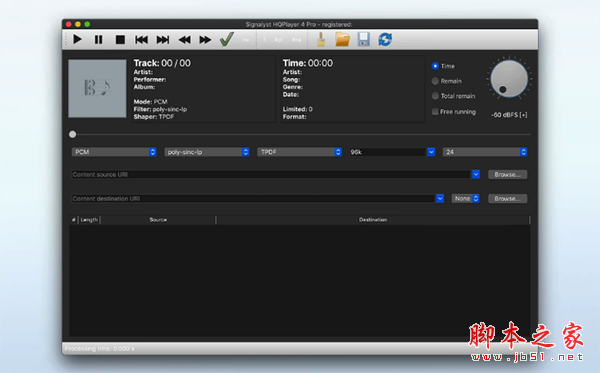Image resolution: width=600 pixels, height=373 pixels.
Task: Click the brush clear icon
Action: 321,39
